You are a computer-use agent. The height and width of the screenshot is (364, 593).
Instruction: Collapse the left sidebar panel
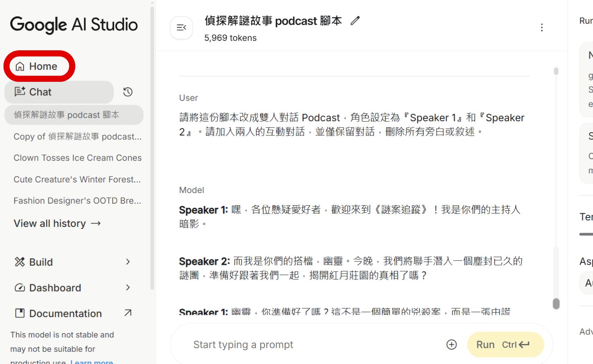181,27
